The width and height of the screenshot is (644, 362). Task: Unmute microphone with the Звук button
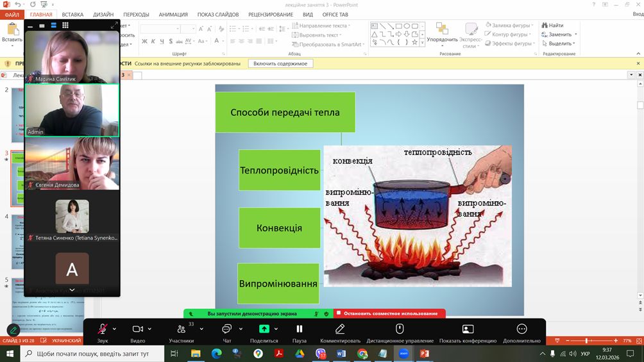[103, 329]
